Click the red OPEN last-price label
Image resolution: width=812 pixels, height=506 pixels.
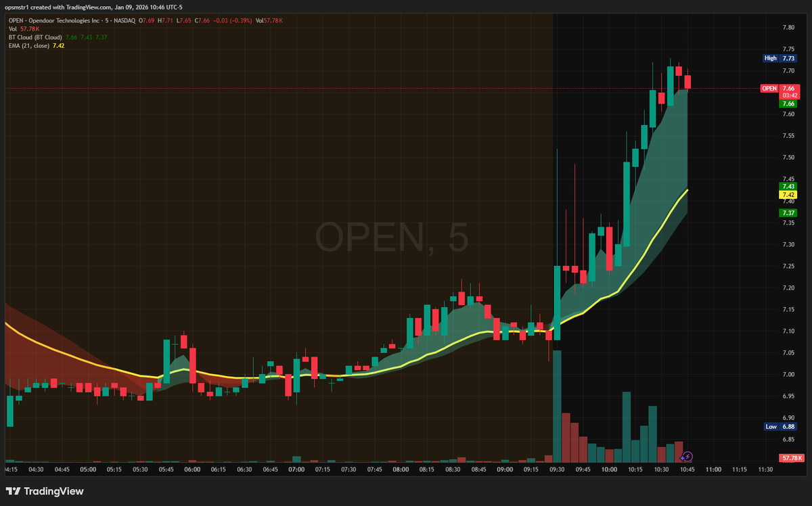click(x=769, y=89)
